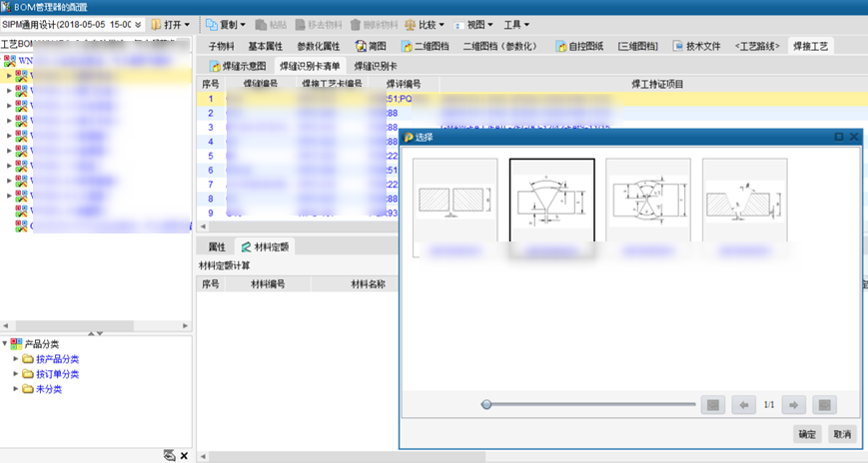Click 取消 to cancel the dialog

tap(842, 434)
